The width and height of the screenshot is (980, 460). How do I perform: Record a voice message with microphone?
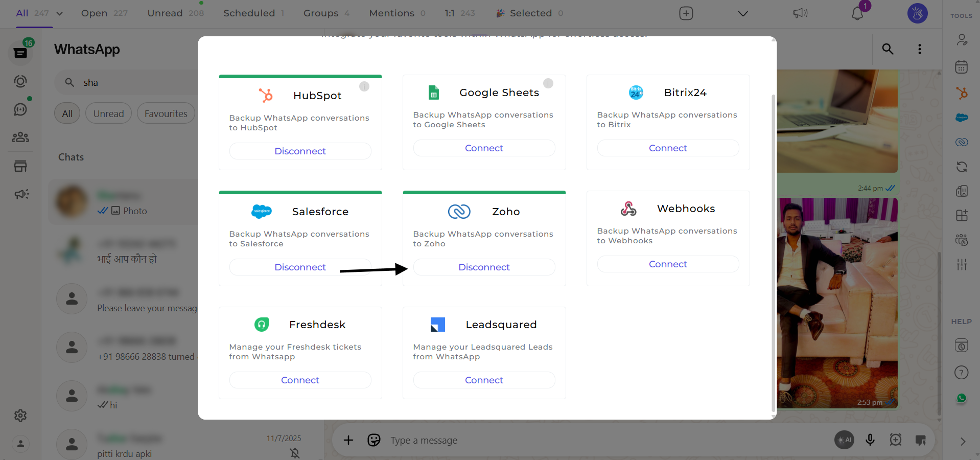(870, 440)
